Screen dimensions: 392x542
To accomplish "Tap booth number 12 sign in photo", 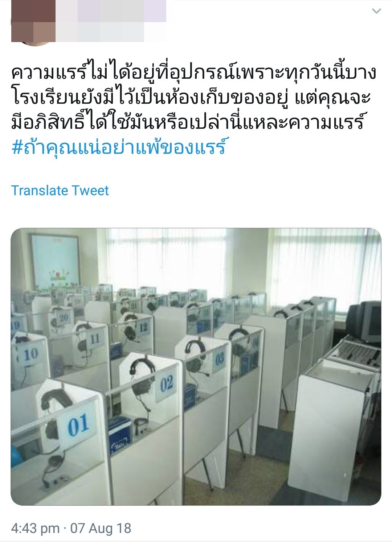I will point(143,328).
